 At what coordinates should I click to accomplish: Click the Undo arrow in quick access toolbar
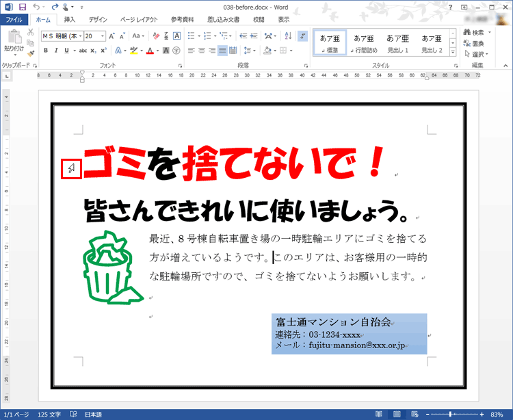pyautogui.click(x=36, y=7)
